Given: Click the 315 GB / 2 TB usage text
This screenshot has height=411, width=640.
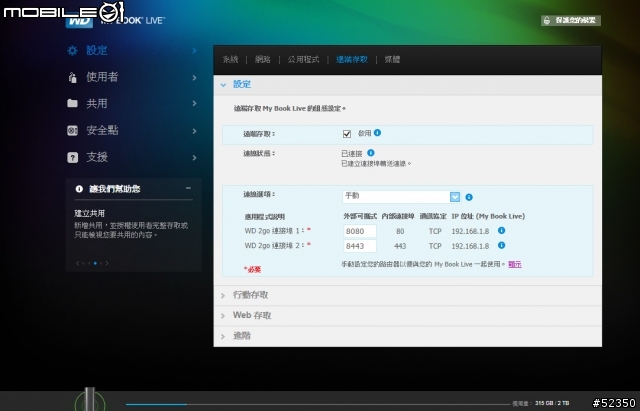Looking at the screenshot, I should point(552,403).
